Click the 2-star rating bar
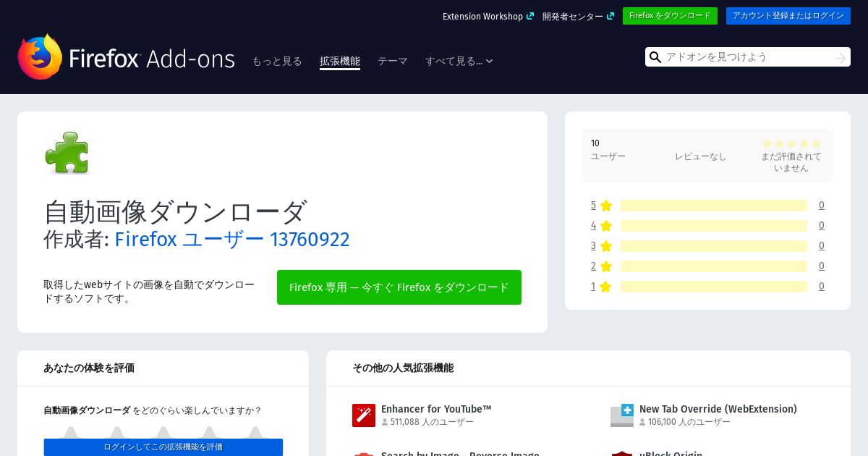Image resolution: width=868 pixels, height=456 pixels. [x=714, y=266]
